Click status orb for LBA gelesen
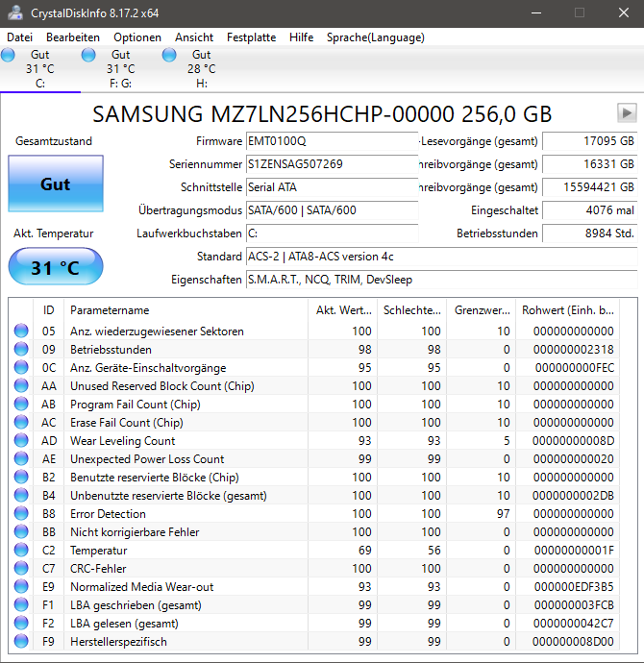Image resolution: width=644 pixels, height=663 pixels. [x=21, y=624]
